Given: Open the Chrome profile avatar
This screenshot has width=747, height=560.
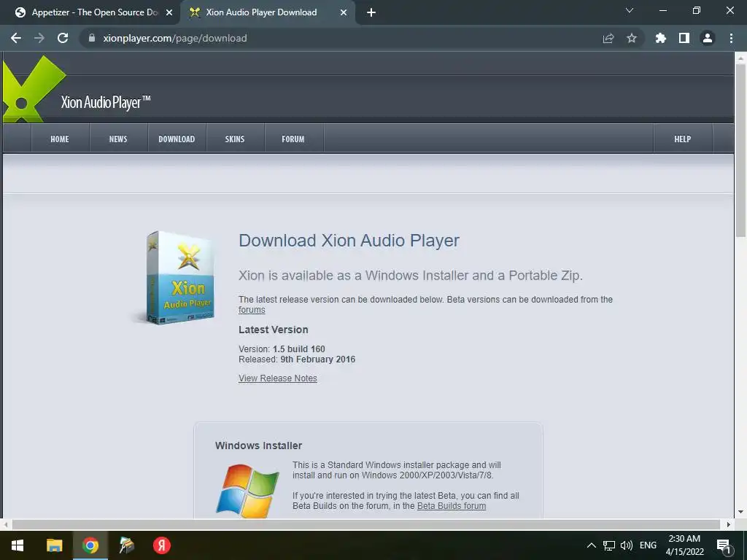Looking at the screenshot, I should click(x=708, y=38).
